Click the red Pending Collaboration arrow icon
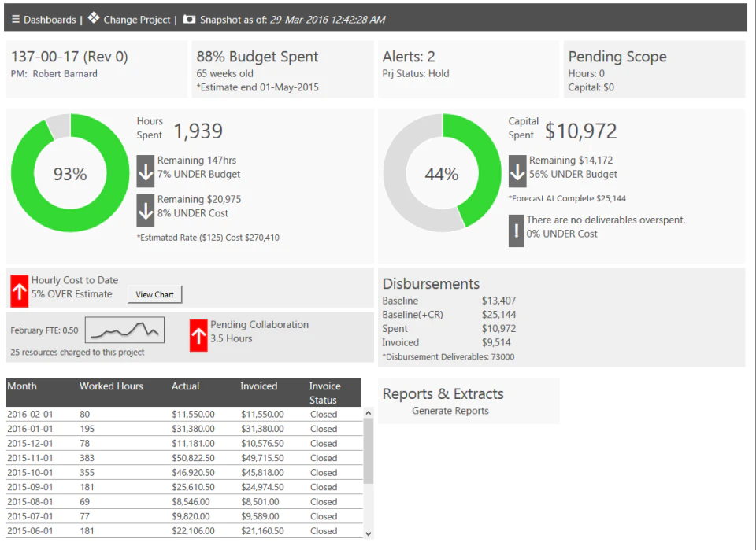756x550 pixels. click(198, 336)
